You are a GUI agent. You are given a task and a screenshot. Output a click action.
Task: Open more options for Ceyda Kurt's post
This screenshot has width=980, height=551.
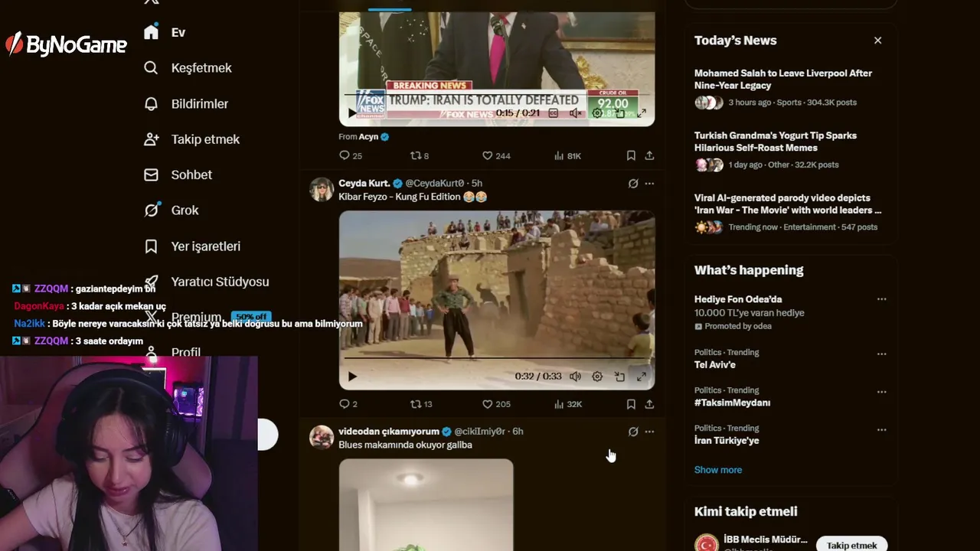649,184
